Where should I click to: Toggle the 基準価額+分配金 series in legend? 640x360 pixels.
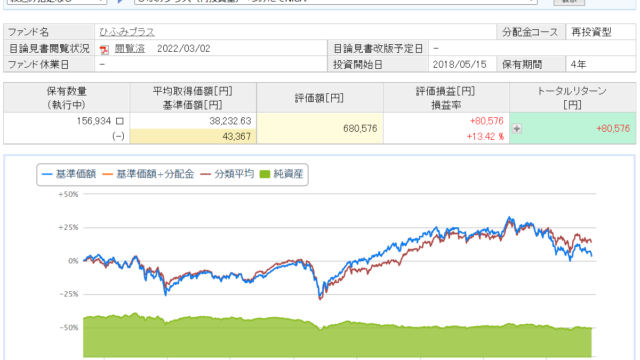[148, 174]
